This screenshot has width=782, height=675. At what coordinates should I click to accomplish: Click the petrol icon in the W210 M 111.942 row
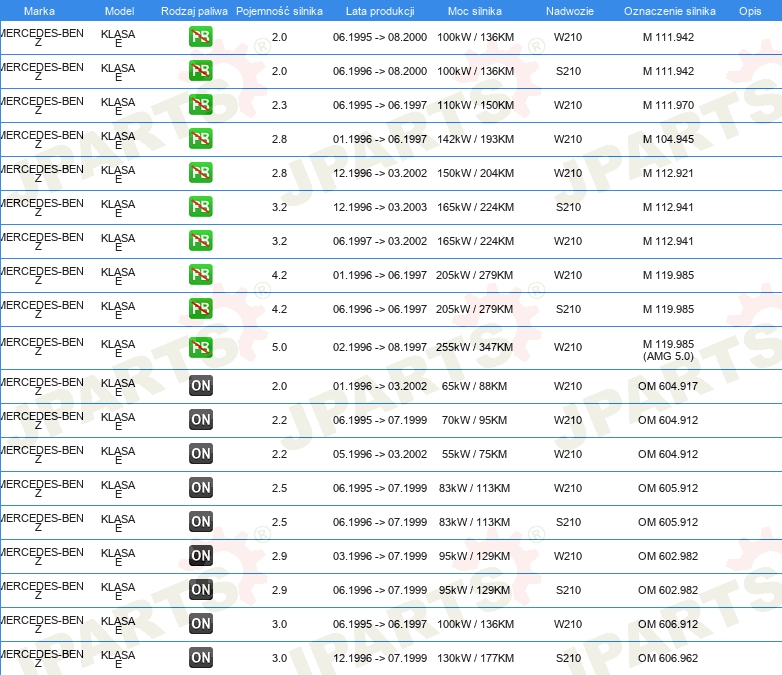tap(200, 37)
